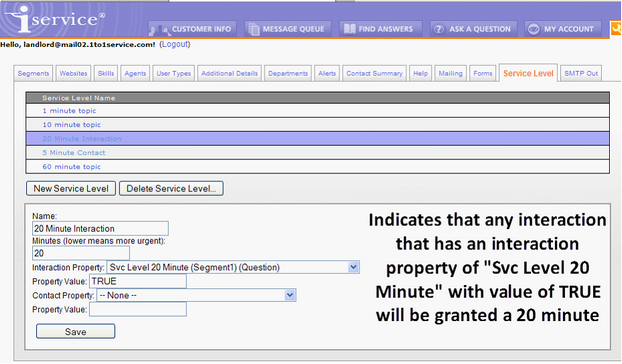The height and width of the screenshot is (364, 622).
Task: Select the Additional Details tab
Action: (x=229, y=73)
